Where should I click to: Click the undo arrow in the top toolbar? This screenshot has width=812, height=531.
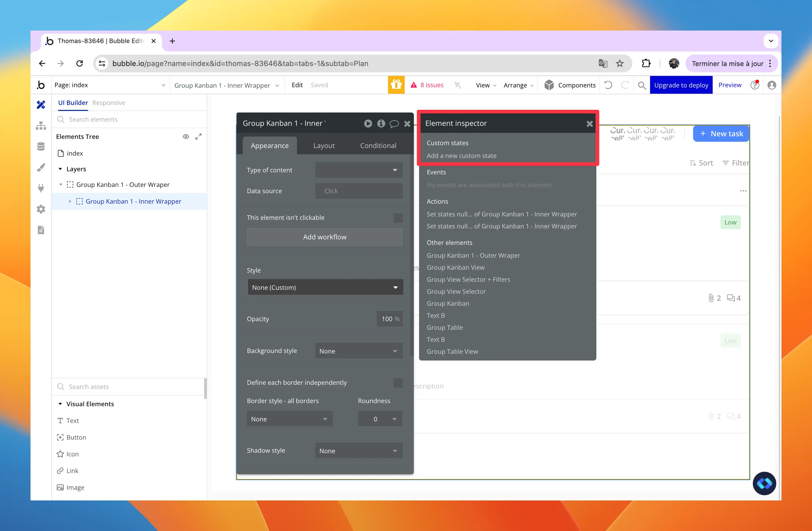coord(608,85)
